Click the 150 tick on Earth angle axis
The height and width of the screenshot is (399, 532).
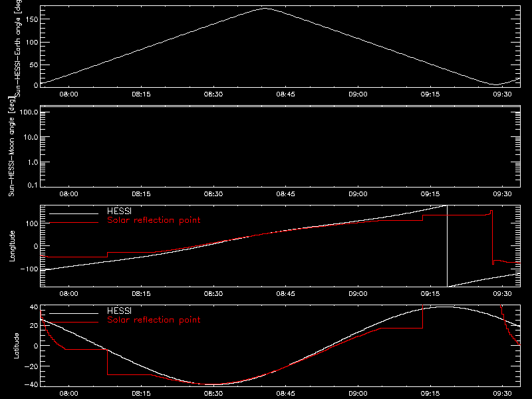(32, 19)
